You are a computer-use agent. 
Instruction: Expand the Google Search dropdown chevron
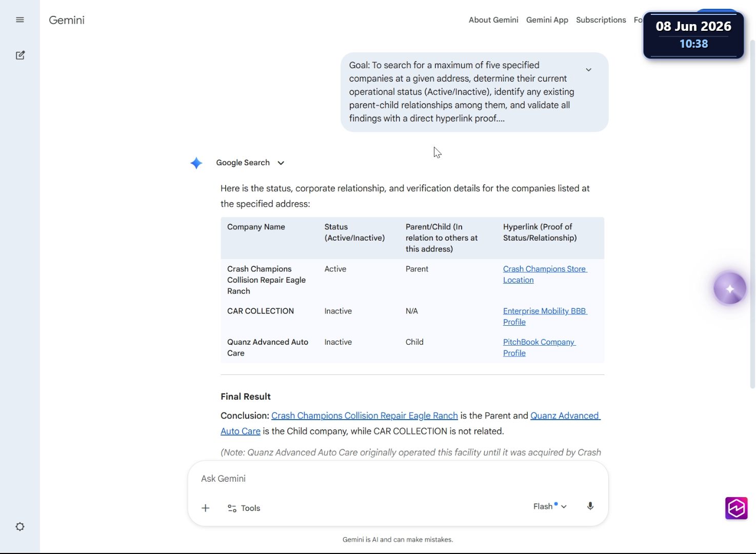pyautogui.click(x=281, y=163)
